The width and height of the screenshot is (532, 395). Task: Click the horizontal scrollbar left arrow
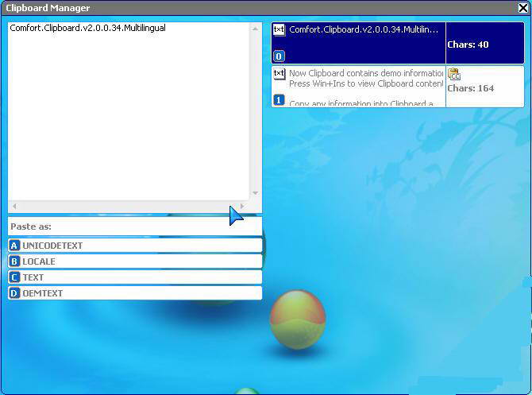(x=14, y=206)
